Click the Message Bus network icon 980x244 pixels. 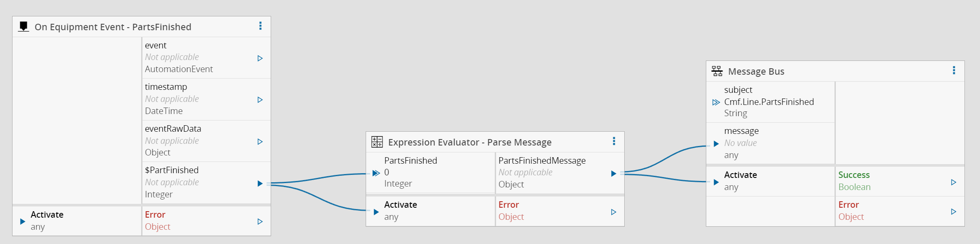pos(717,71)
